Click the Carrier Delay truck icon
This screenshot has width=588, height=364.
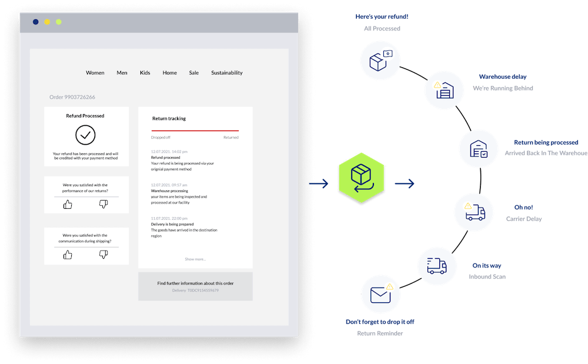coord(475,212)
